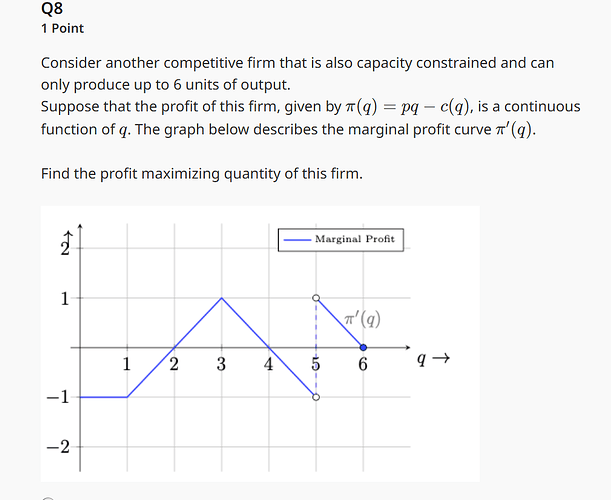Image resolution: width=611 pixels, height=500 pixels.
Task: Click the y-axis label −2
Action: (58, 447)
